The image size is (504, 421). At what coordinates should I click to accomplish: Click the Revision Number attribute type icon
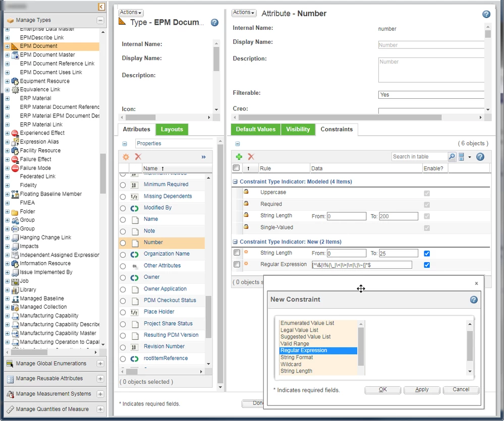tap(134, 347)
